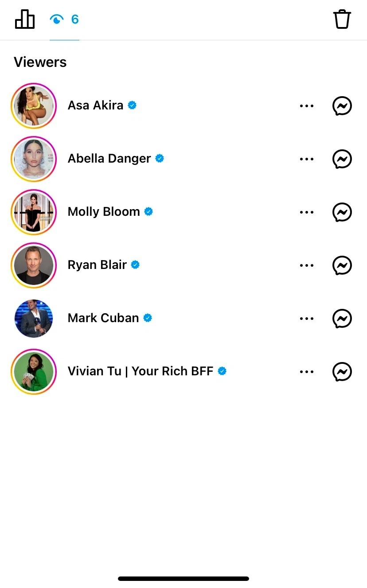Tap Molly Bloom's story profile picture
367x588 pixels.
point(34,212)
